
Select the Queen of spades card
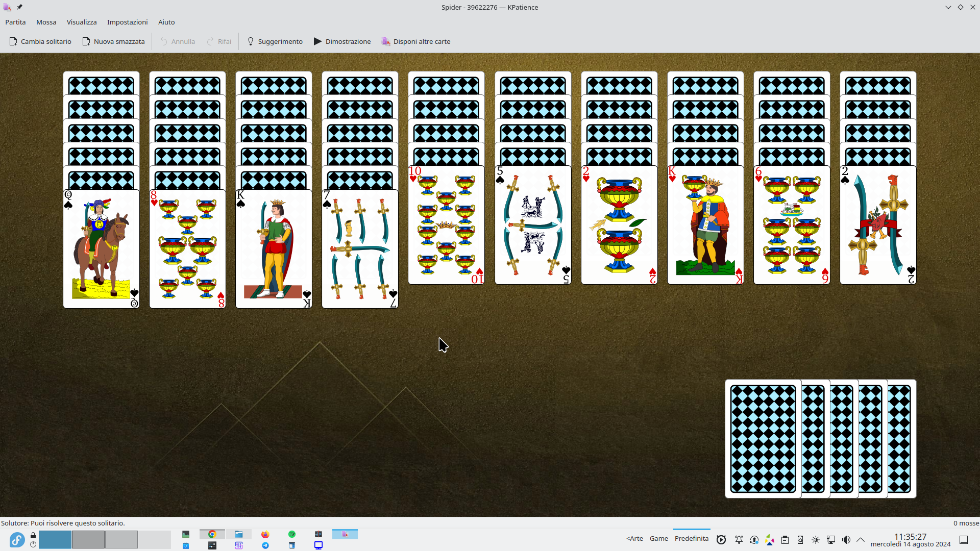101,249
